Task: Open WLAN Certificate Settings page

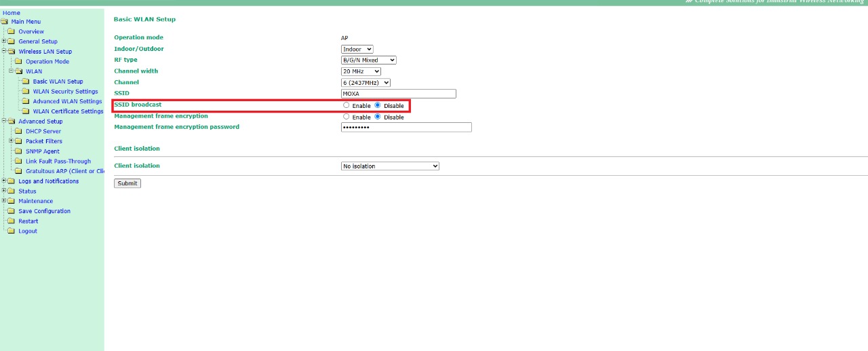Action: coord(68,111)
